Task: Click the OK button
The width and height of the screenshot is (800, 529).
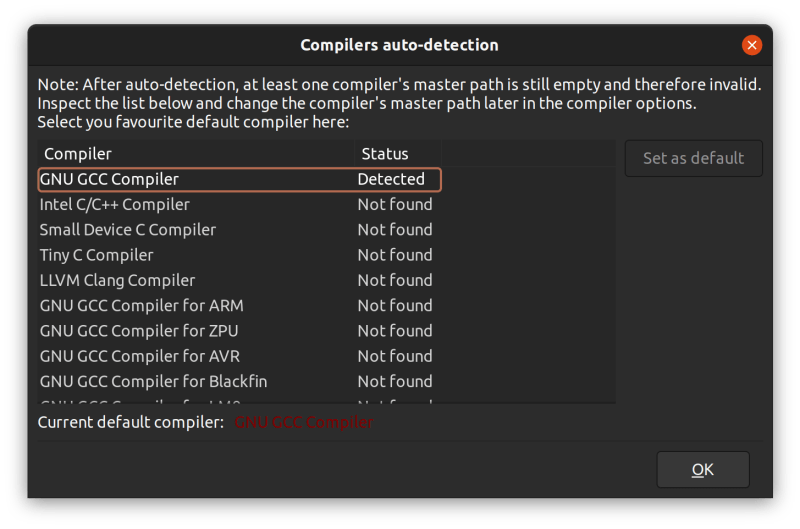Action: 702,469
